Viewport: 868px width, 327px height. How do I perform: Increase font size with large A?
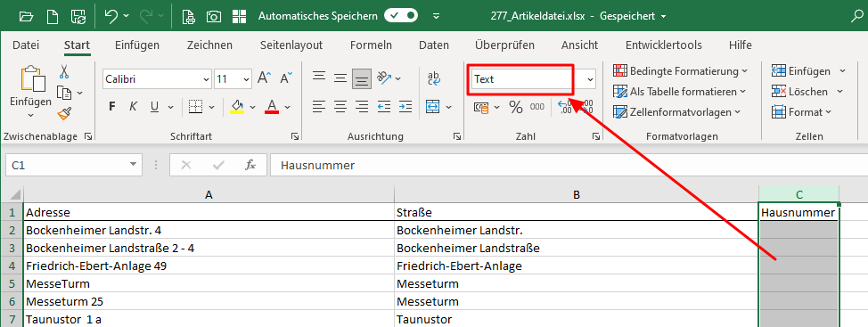point(265,78)
